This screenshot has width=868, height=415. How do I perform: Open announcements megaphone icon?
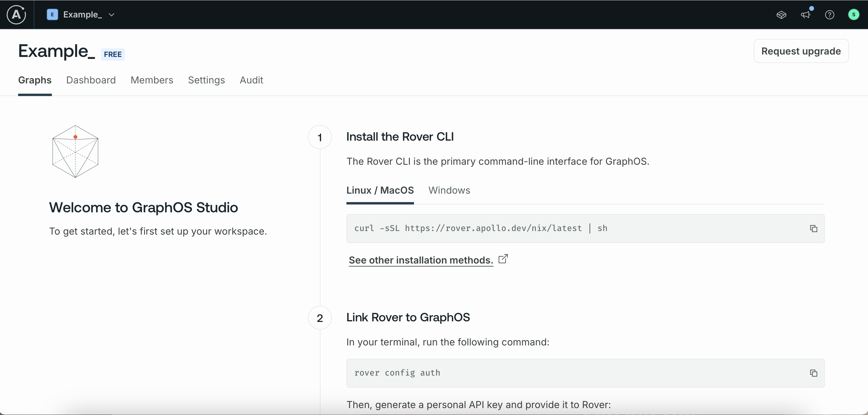(806, 15)
